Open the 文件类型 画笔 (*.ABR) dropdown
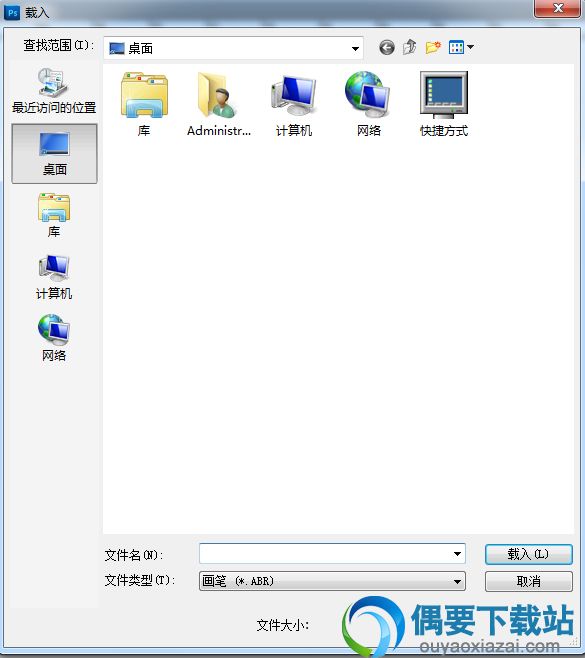The width and height of the screenshot is (585, 658). 332,581
